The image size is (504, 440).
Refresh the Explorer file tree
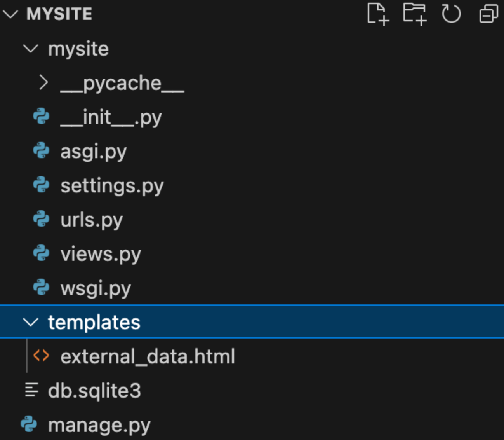point(451,14)
